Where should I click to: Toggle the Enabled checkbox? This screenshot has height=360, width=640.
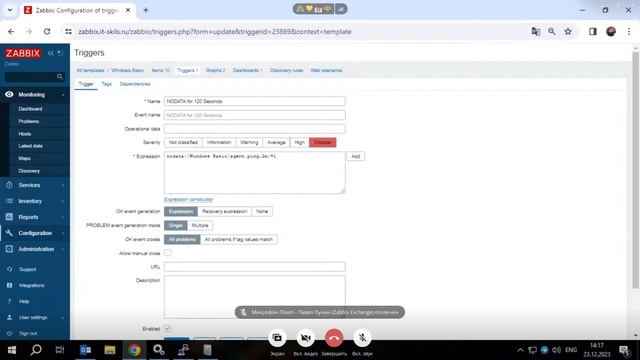tap(168, 329)
